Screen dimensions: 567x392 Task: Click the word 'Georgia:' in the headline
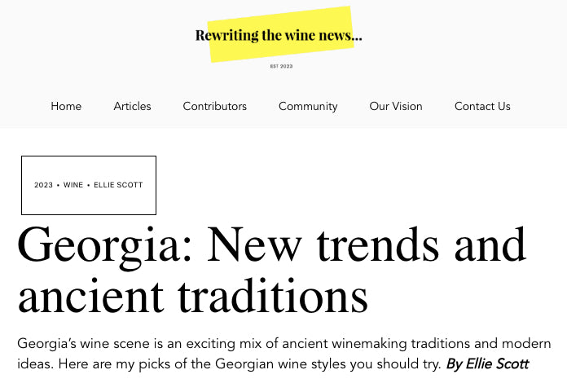click(x=105, y=246)
